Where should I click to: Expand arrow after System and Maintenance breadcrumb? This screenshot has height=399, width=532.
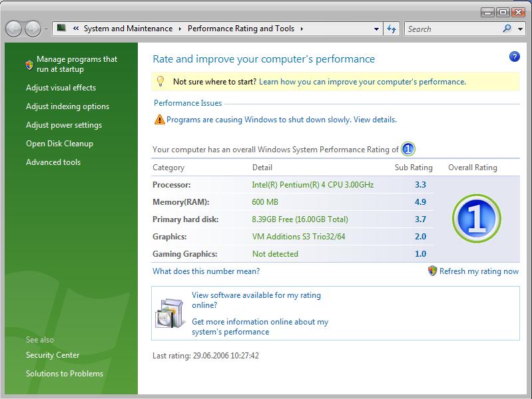coord(180,29)
